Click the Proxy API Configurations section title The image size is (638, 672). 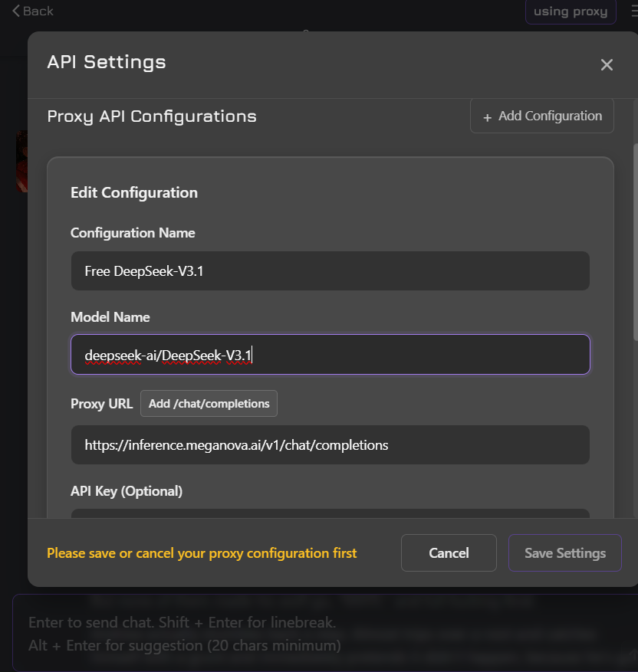pos(152,116)
